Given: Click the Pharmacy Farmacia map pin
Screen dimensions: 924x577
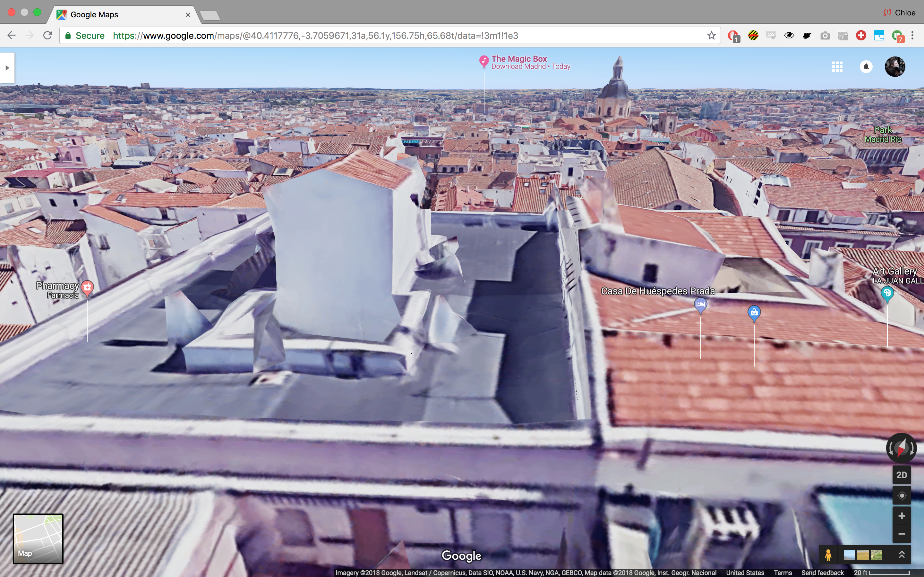Looking at the screenshot, I should (x=88, y=287).
